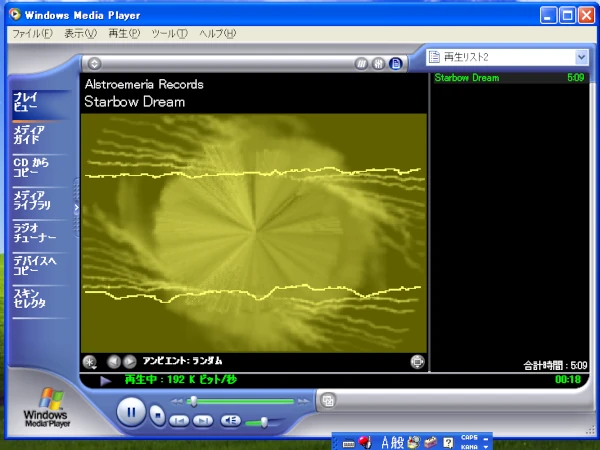Click the red ball IME icon
This screenshot has width=600, height=450.
(365, 442)
